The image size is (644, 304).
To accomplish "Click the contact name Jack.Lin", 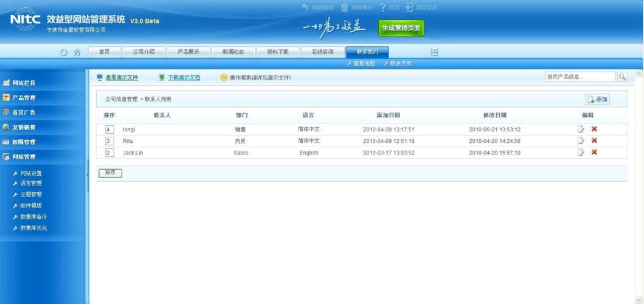I will coord(133,153).
